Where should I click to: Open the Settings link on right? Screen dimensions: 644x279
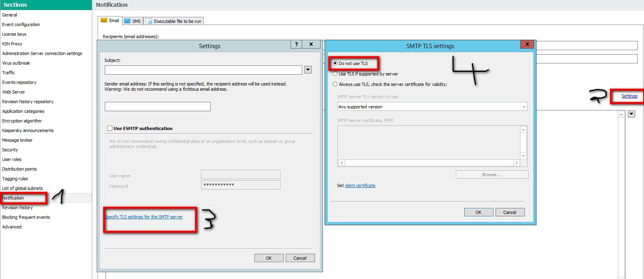(x=629, y=96)
